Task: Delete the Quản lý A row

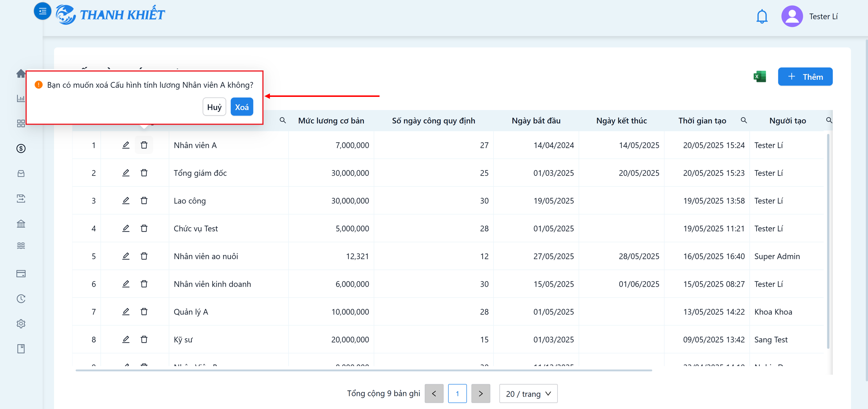Action: (144, 311)
